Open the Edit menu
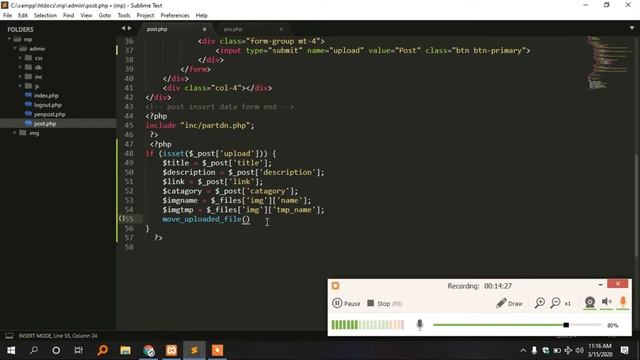This screenshot has width=640, height=360. (22, 15)
